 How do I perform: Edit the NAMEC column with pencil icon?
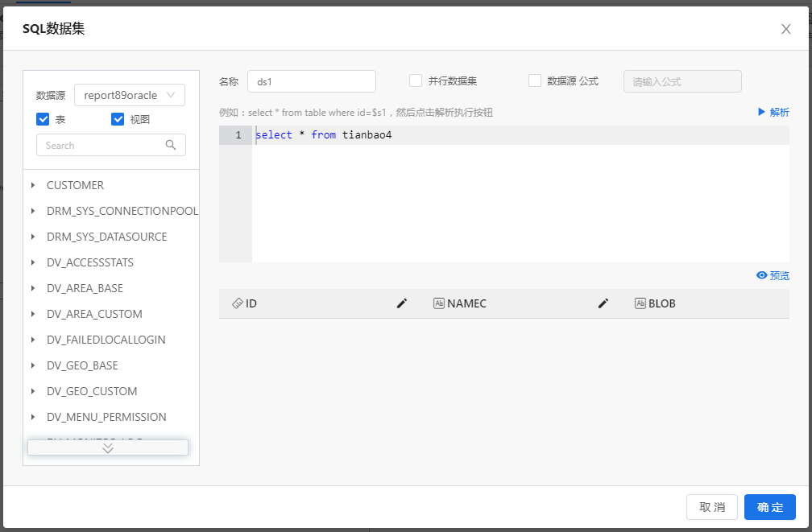[603, 303]
